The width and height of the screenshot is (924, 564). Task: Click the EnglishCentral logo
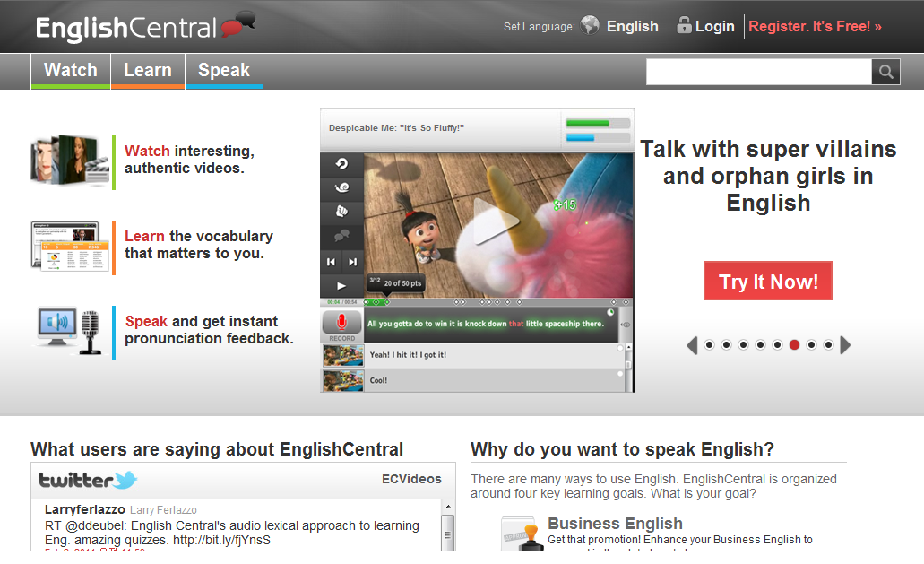pos(145,27)
